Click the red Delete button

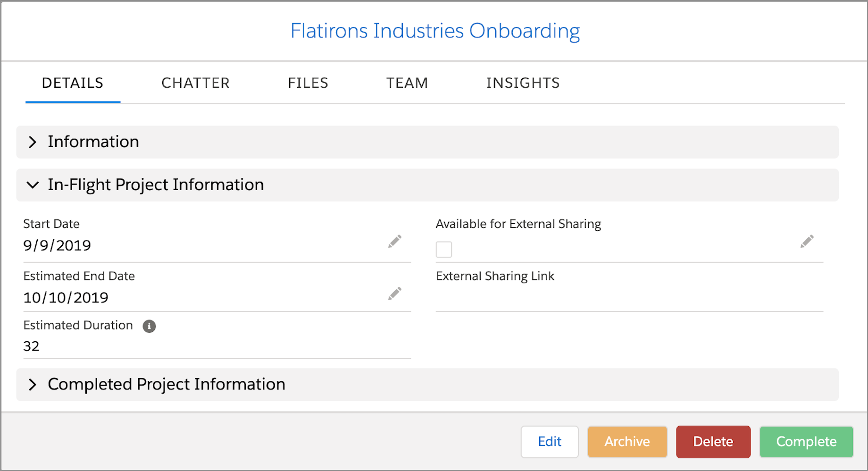(713, 442)
